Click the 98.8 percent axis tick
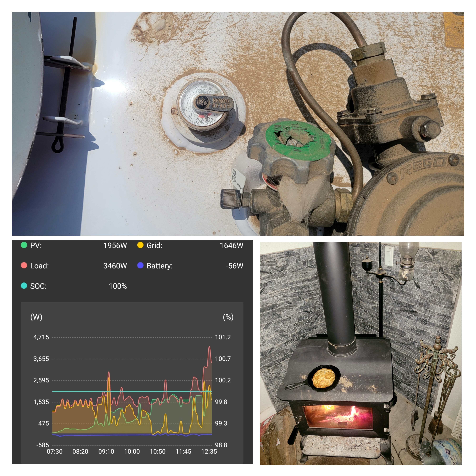 click(221, 445)
